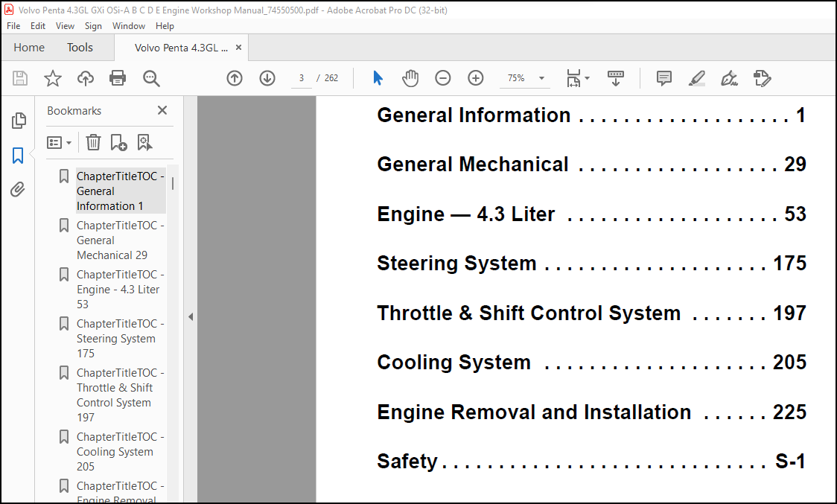The image size is (837, 504).
Task: Open the Attachments paperclip panel
Action: pos(18,190)
